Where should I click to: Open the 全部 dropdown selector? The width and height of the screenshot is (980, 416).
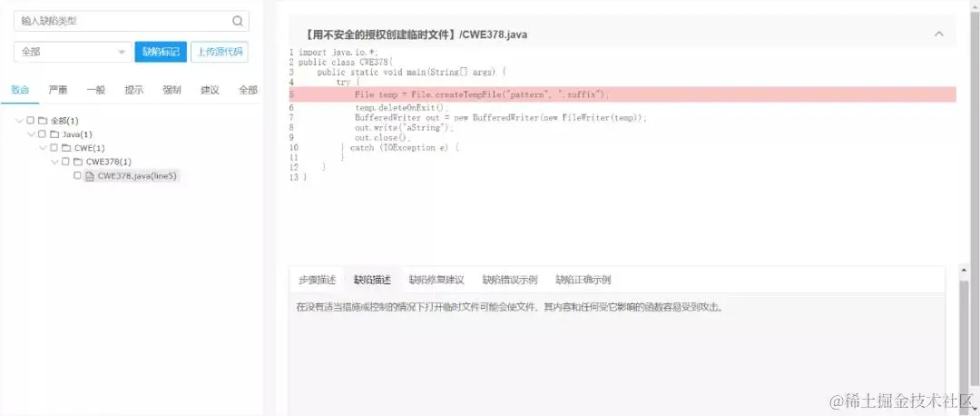click(73, 52)
